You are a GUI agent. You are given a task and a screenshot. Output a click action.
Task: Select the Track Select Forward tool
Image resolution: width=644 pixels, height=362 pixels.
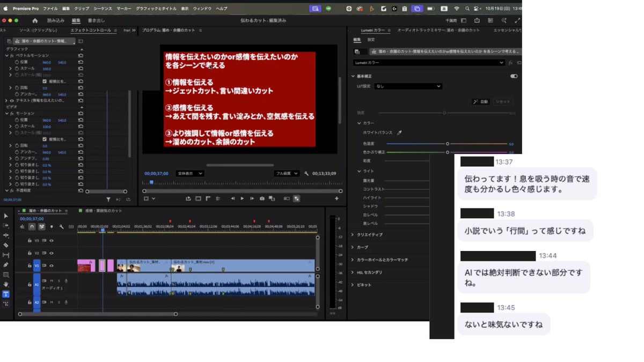pos(6,226)
